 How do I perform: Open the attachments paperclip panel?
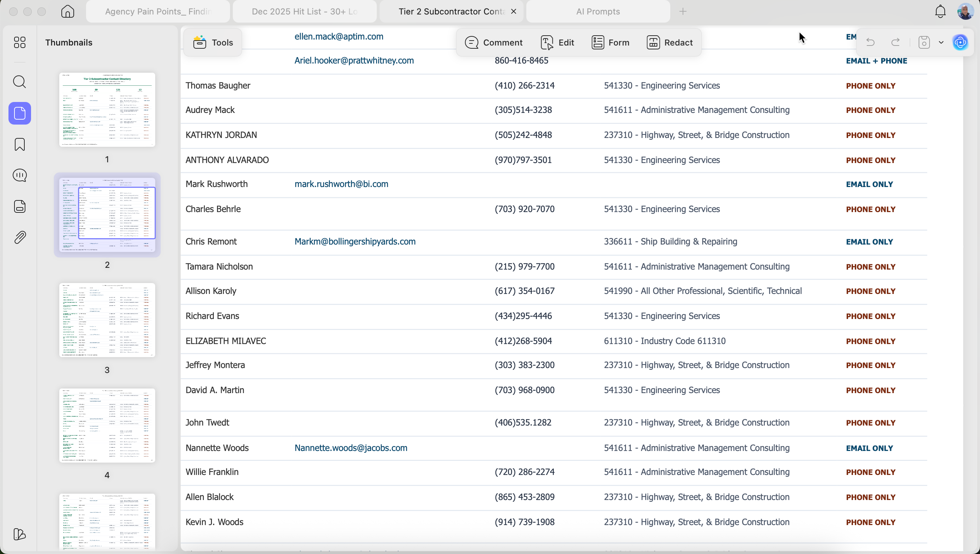[19, 237]
